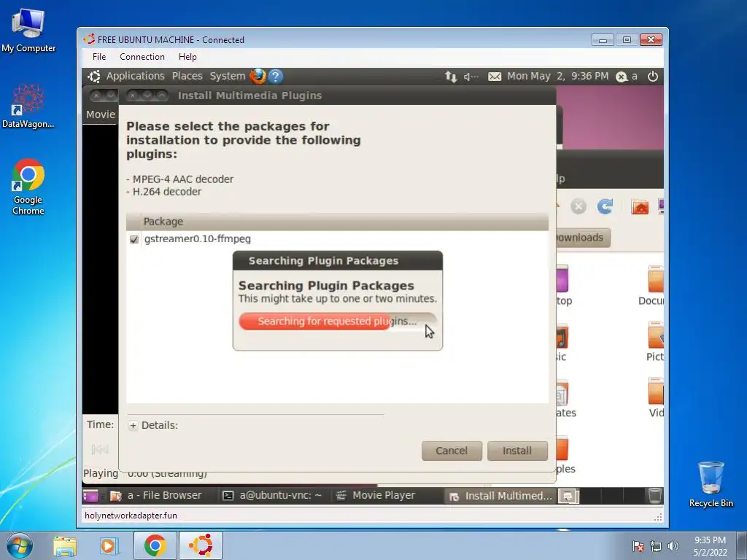This screenshot has height=560, width=747.
Task: Click the Windows Start orb
Action: coord(20,545)
